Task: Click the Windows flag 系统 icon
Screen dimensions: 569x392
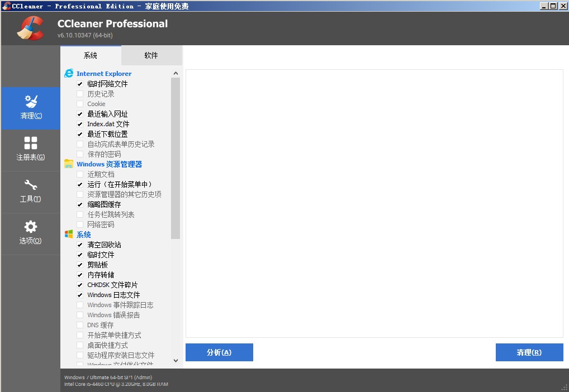Action: (69, 235)
